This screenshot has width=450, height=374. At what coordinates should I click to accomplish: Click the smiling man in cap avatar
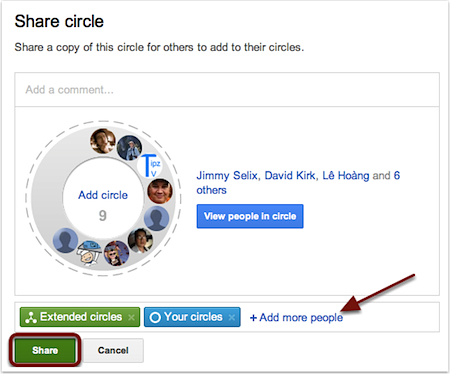coord(160,191)
